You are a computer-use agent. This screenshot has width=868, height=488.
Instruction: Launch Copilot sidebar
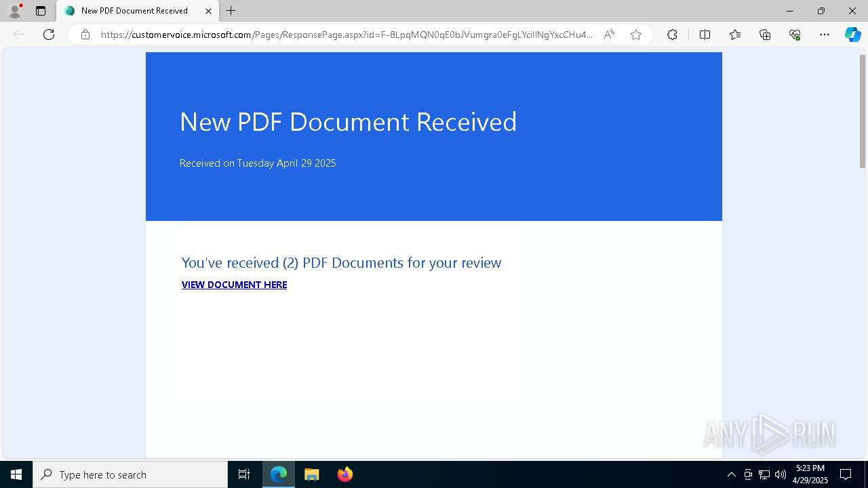pos(852,35)
